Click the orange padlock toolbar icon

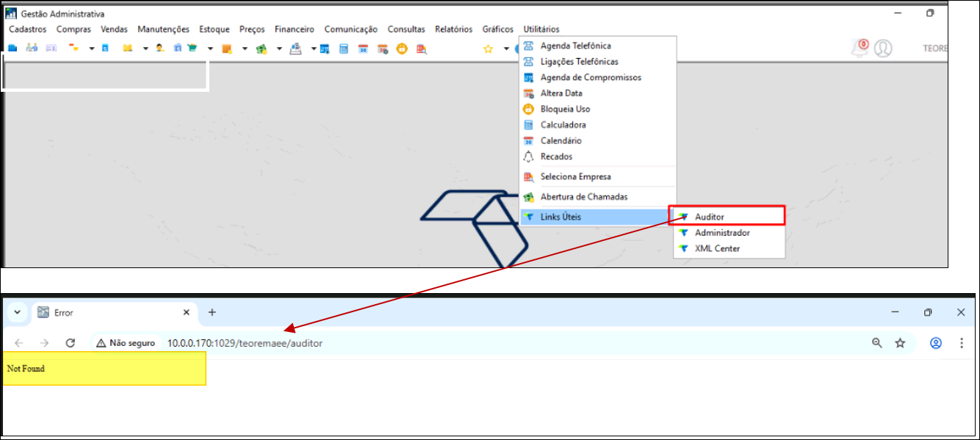tap(402, 49)
